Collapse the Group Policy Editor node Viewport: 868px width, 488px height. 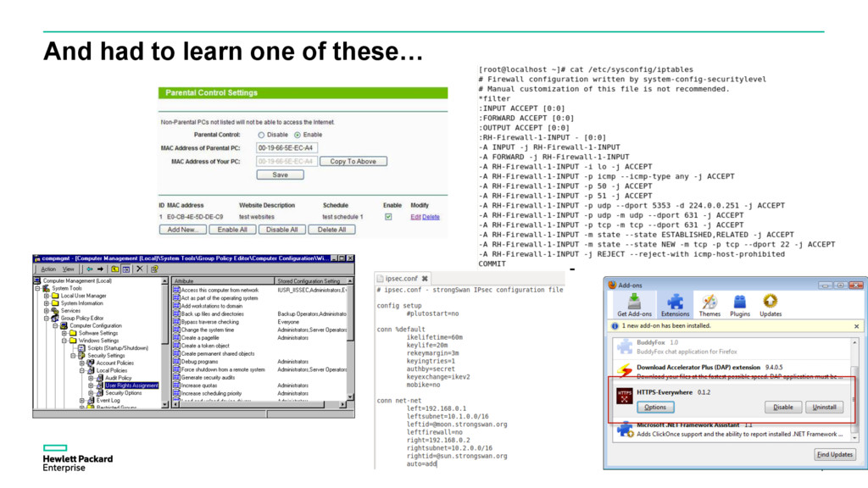47,319
